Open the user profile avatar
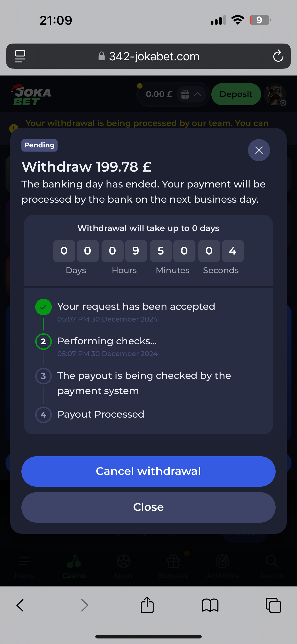 point(275,94)
